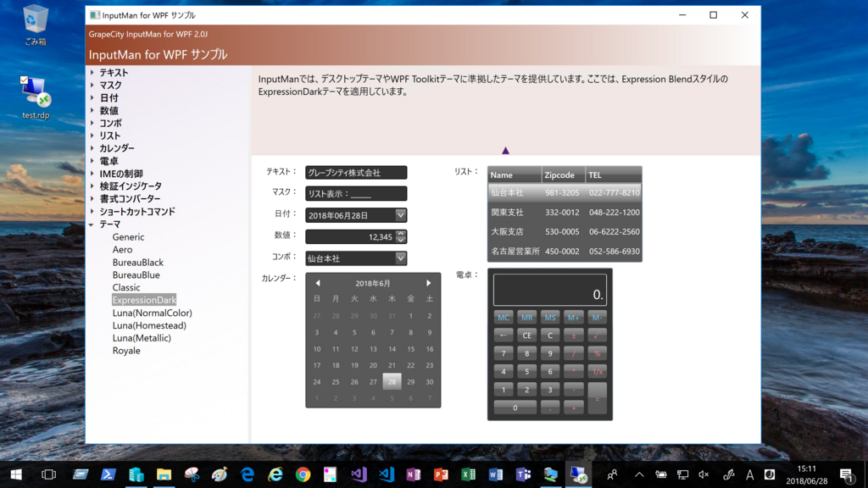Open OneNote from the taskbar
The height and width of the screenshot is (488, 868).
pyautogui.click(x=414, y=474)
